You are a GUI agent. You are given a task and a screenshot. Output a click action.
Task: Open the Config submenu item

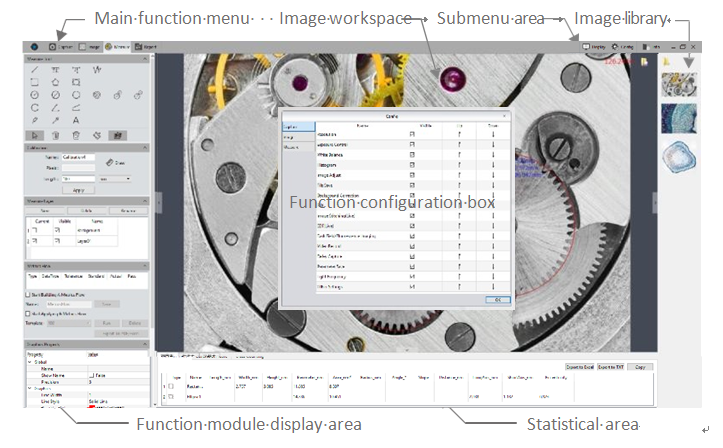[622, 47]
